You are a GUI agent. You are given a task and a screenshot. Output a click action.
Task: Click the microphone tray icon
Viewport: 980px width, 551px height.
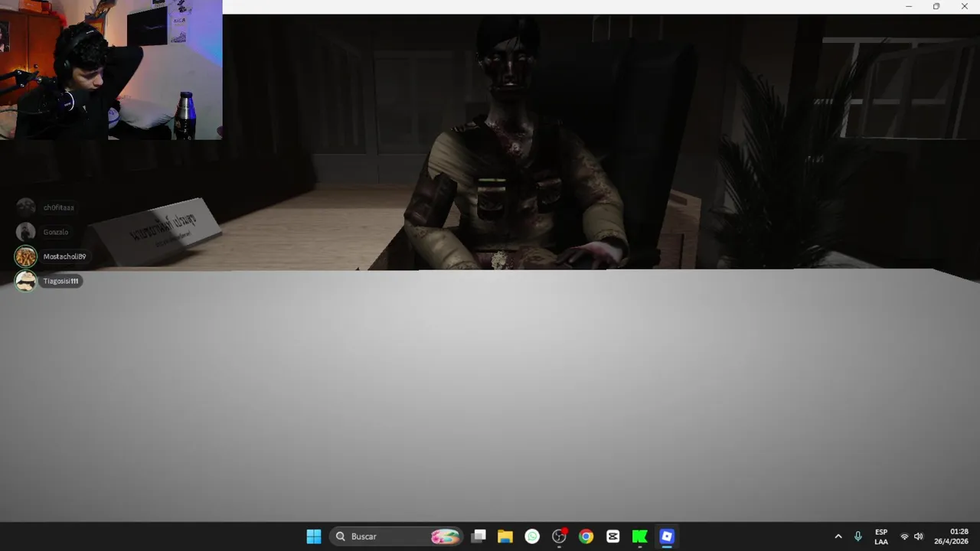click(x=857, y=536)
